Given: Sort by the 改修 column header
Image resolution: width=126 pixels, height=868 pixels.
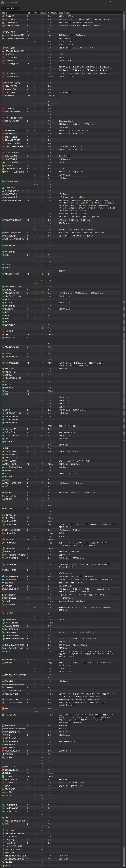Looking at the screenshot, I should click(x=37, y=13).
